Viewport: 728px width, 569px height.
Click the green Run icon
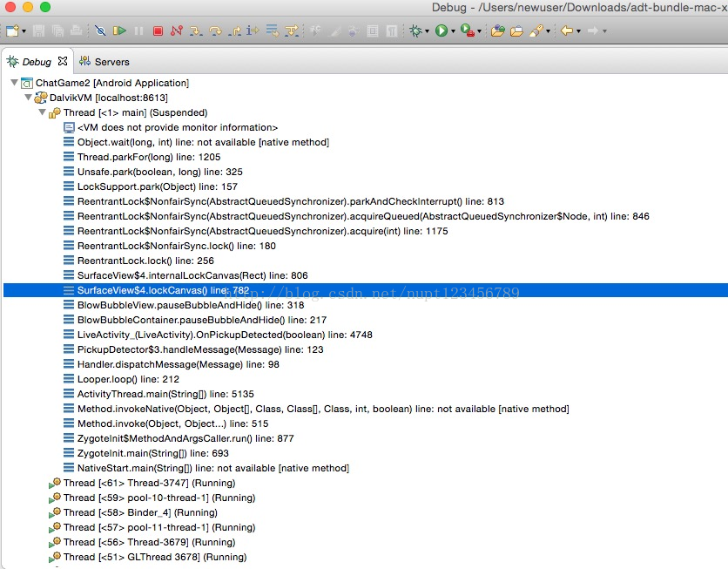point(442,31)
